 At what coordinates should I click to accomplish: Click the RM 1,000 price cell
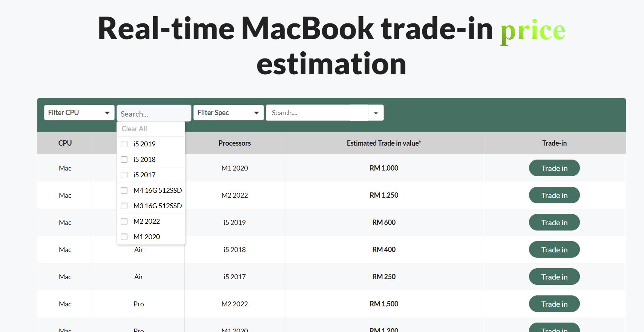tap(384, 168)
